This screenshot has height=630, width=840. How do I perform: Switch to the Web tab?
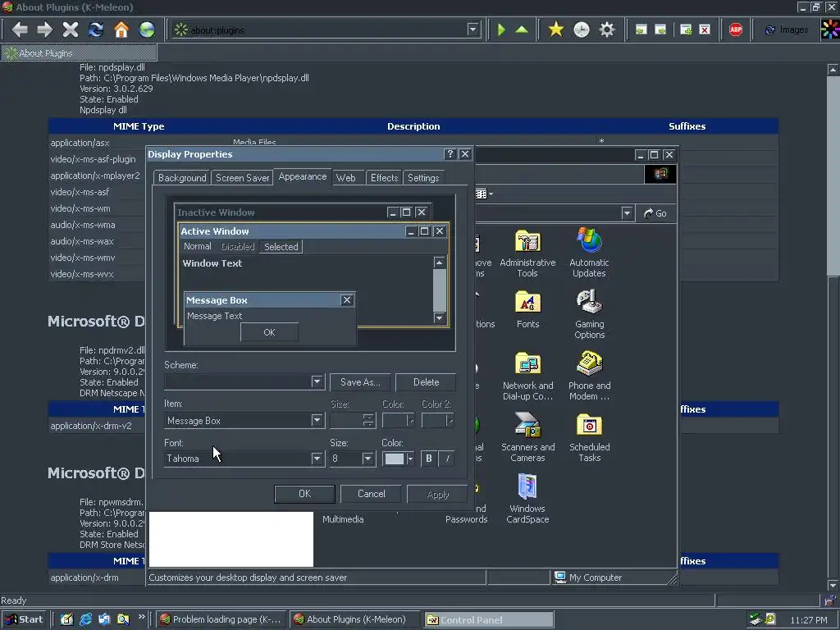click(x=346, y=178)
